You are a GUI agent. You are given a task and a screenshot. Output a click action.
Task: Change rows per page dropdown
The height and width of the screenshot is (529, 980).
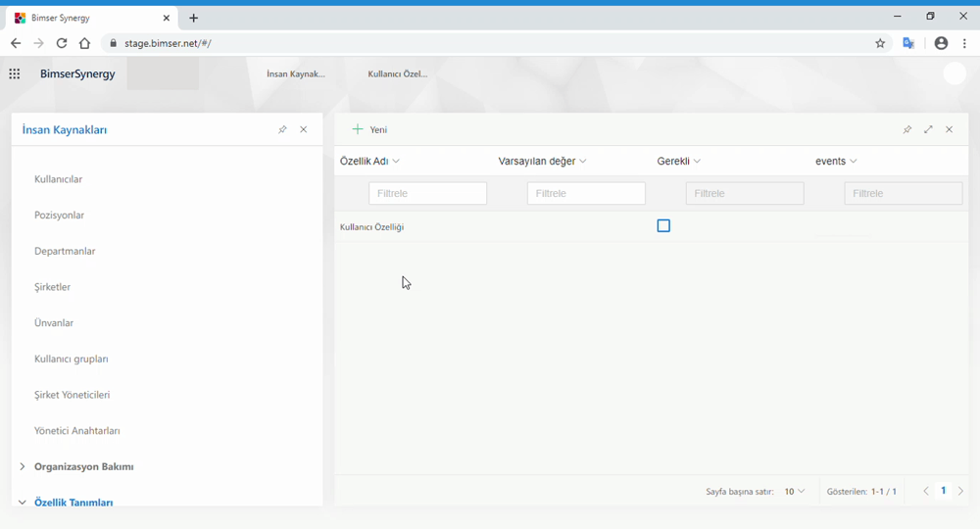(x=795, y=492)
